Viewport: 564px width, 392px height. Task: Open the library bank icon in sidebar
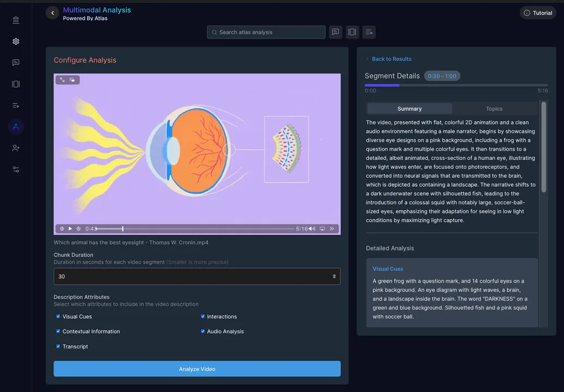[16, 20]
